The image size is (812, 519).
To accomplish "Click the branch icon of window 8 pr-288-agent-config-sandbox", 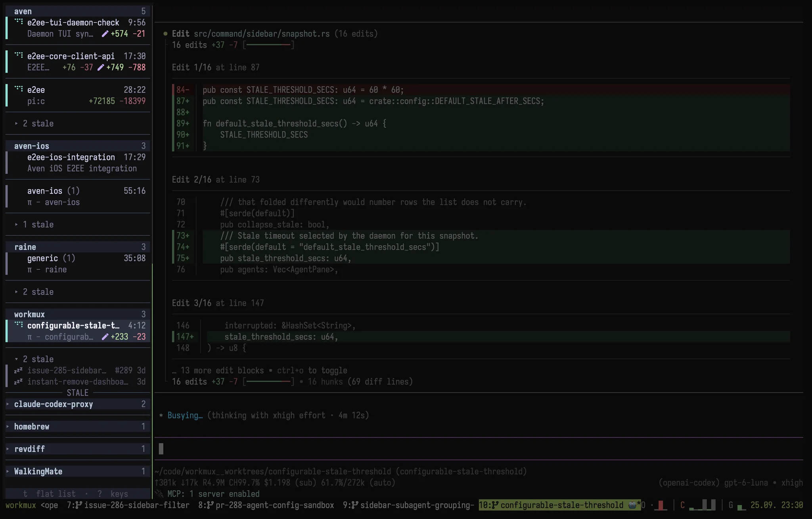I will (x=210, y=505).
